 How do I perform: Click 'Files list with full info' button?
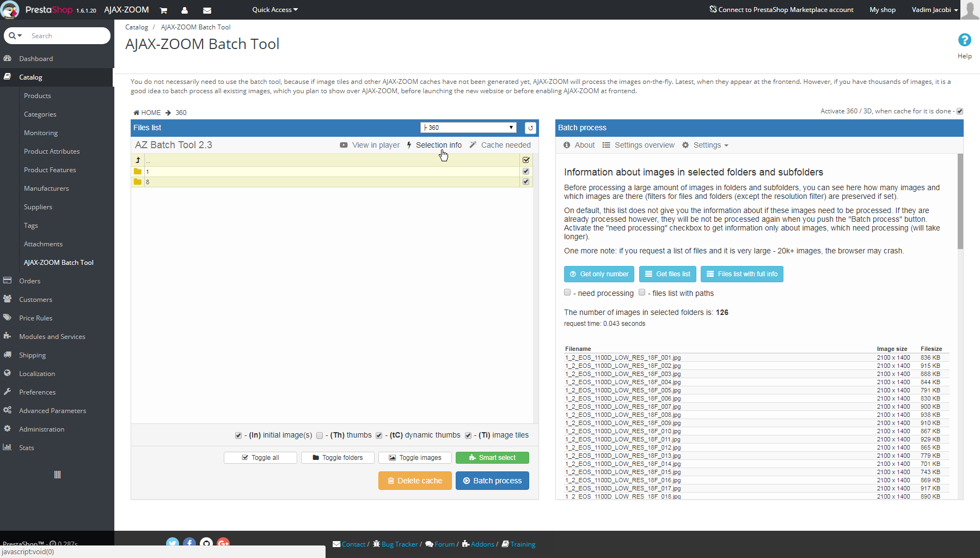pyautogui.click(x=742, y=274)
